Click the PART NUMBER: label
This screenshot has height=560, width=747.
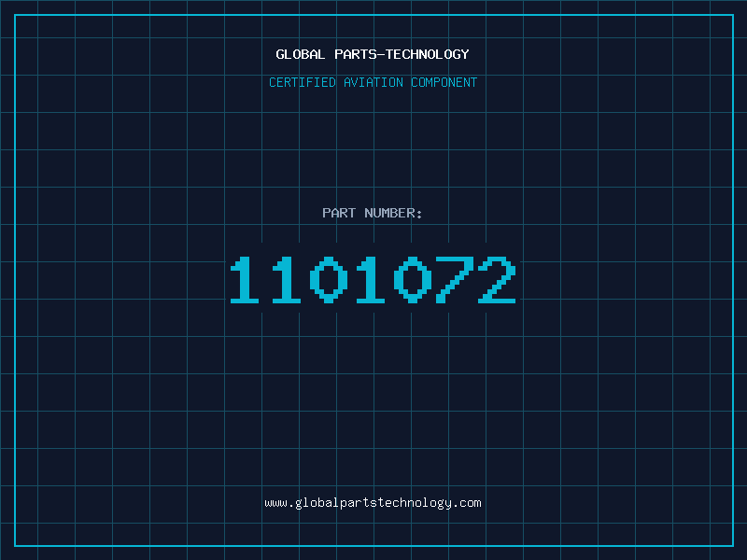click(x=373, y=213)
